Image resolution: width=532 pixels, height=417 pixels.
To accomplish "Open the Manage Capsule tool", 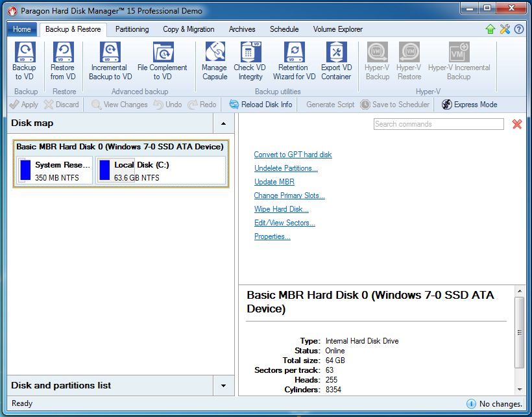I will point(214,60).
